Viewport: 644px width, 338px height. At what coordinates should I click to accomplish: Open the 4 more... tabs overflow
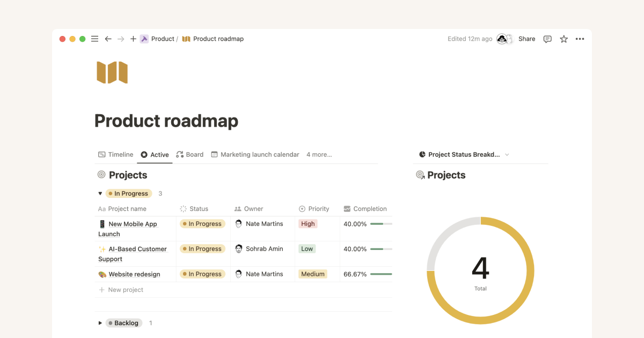(319, 155)
